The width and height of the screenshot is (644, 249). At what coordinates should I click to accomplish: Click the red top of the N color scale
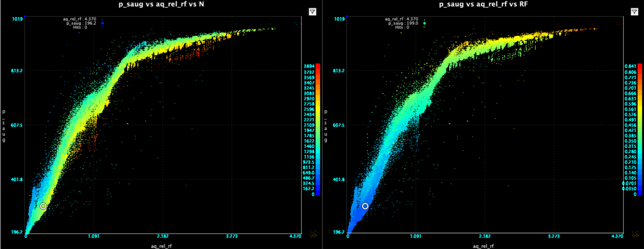318,66
